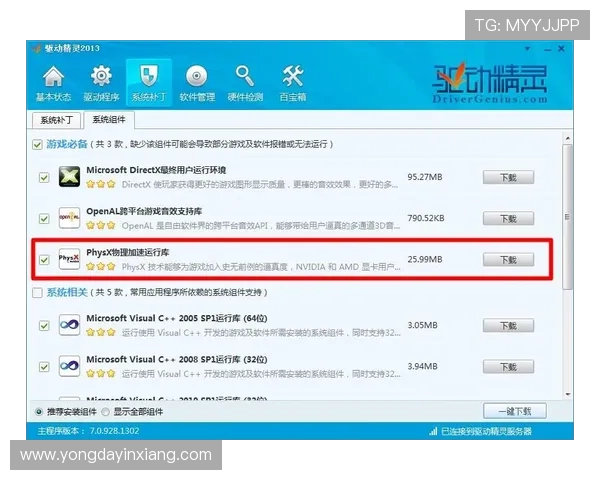
Task: Switch to the 系统组件 sub-tab
Action: 109,119
